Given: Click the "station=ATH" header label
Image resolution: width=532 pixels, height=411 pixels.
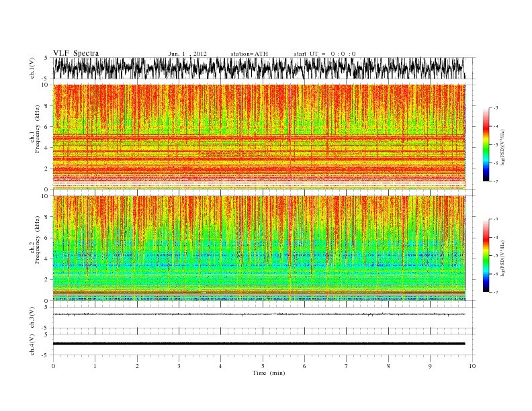Looking at the screenshot, I should point(249,54).
